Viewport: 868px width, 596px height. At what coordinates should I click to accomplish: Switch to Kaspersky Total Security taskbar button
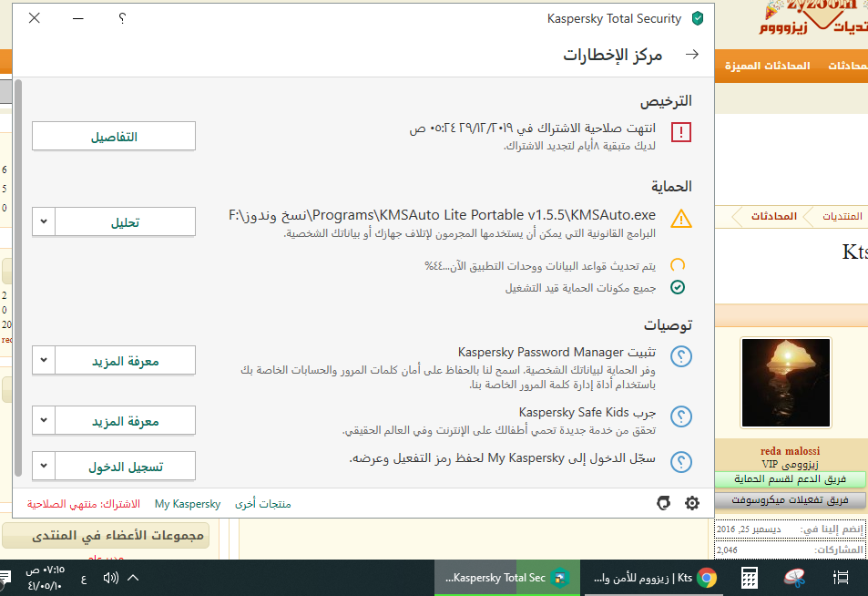tap(507, 578)
